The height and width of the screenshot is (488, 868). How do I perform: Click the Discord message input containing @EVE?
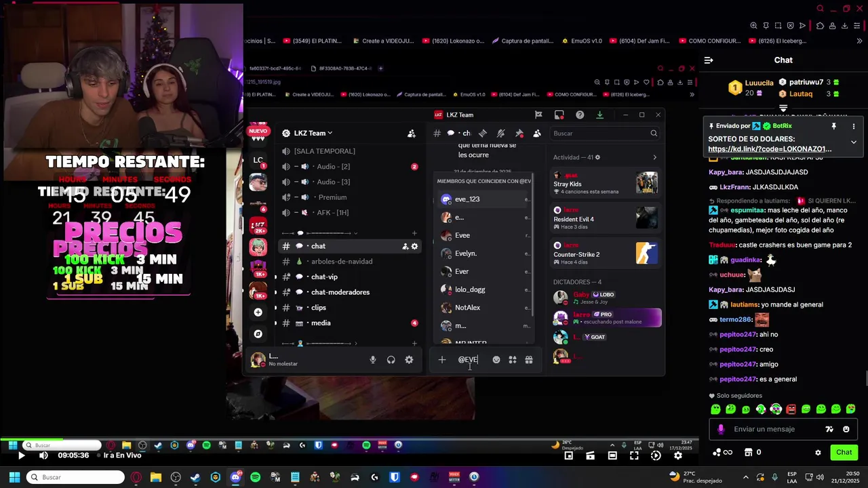click(468, 360)
